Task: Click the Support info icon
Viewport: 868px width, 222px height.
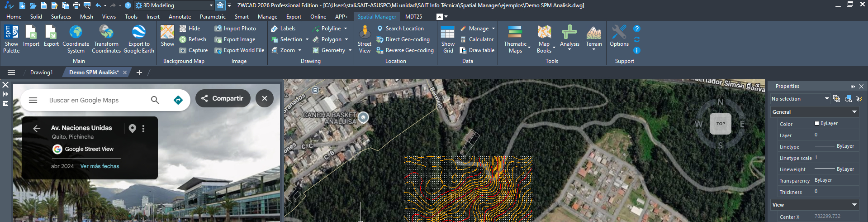Action: tap(637, 50)
